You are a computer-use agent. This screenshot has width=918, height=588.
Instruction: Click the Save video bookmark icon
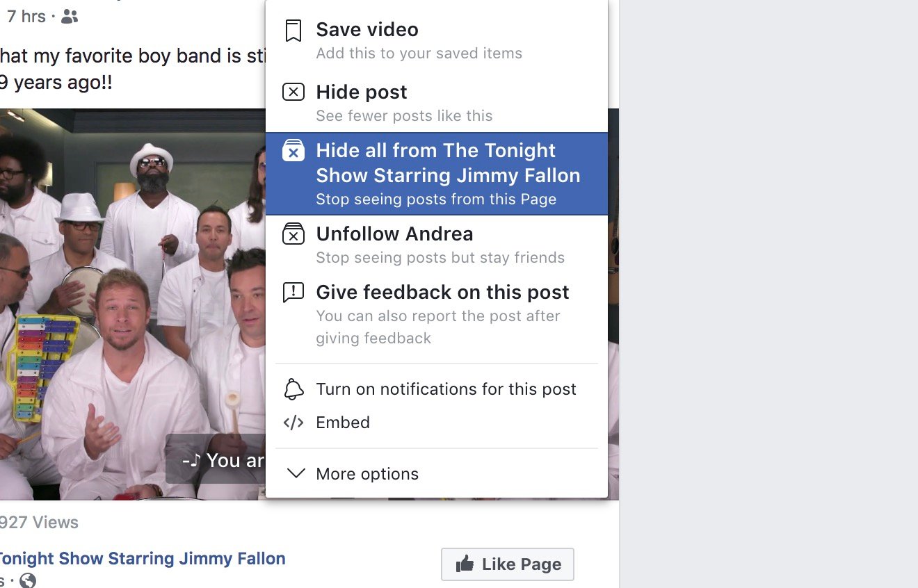click(293, 30)
